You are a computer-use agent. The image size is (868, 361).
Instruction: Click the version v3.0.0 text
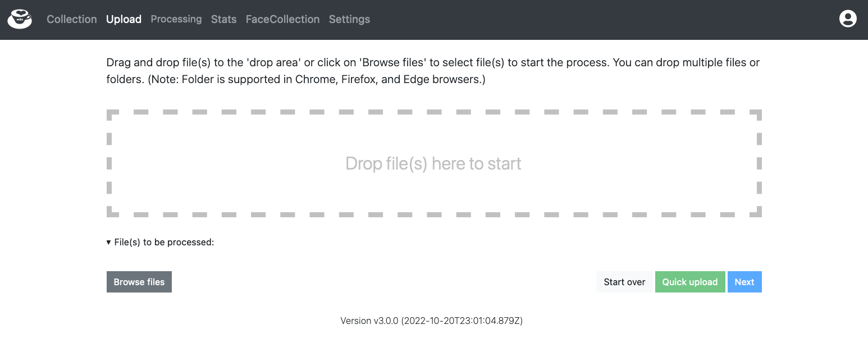[431, 321]
